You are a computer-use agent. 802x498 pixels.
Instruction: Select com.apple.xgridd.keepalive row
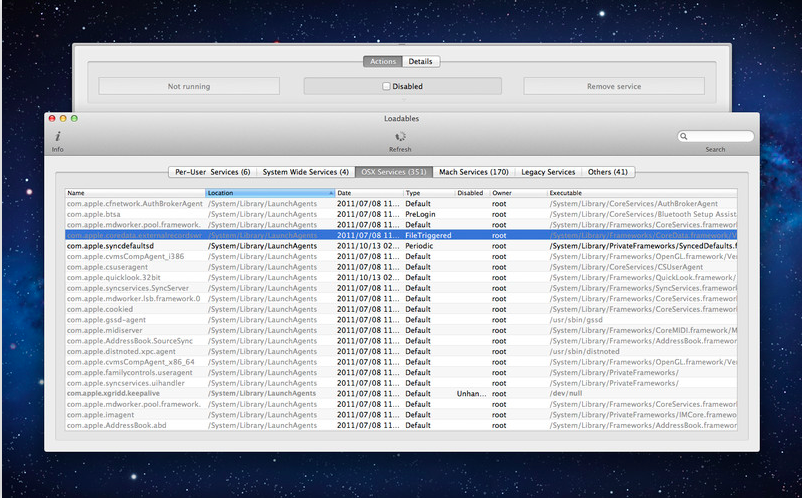tap(401, 394)
